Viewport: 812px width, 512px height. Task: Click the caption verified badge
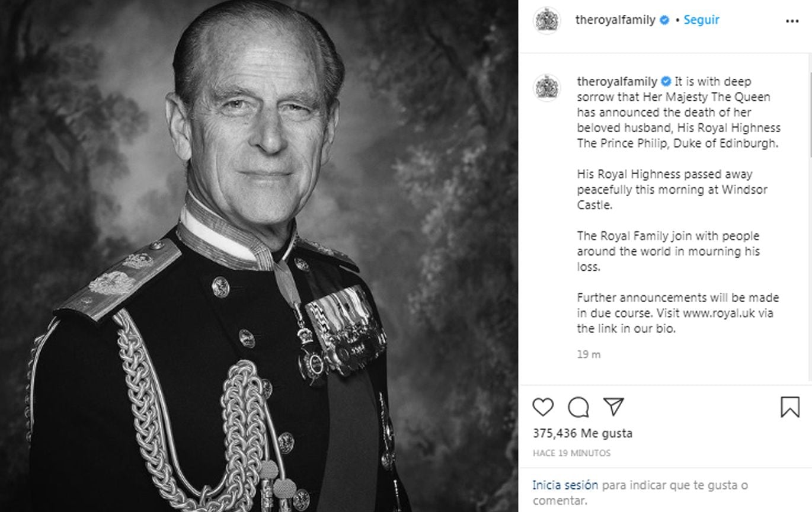666,82
